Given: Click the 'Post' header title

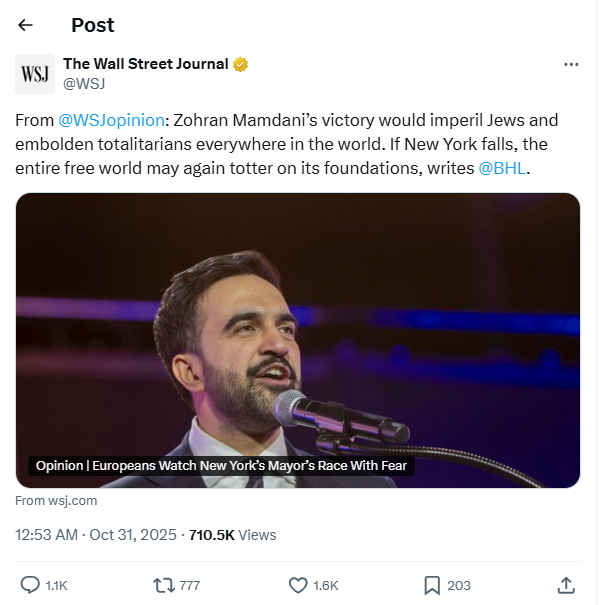Looking at the screenshot, I should coord(93,25).
